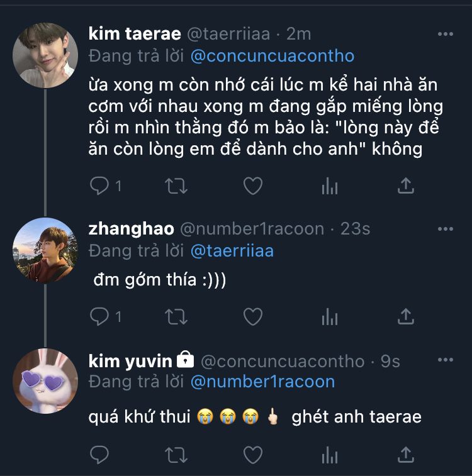View analytics for kim taerae's tweet
This screenshot has width=472, height=476.
[329, 185]
